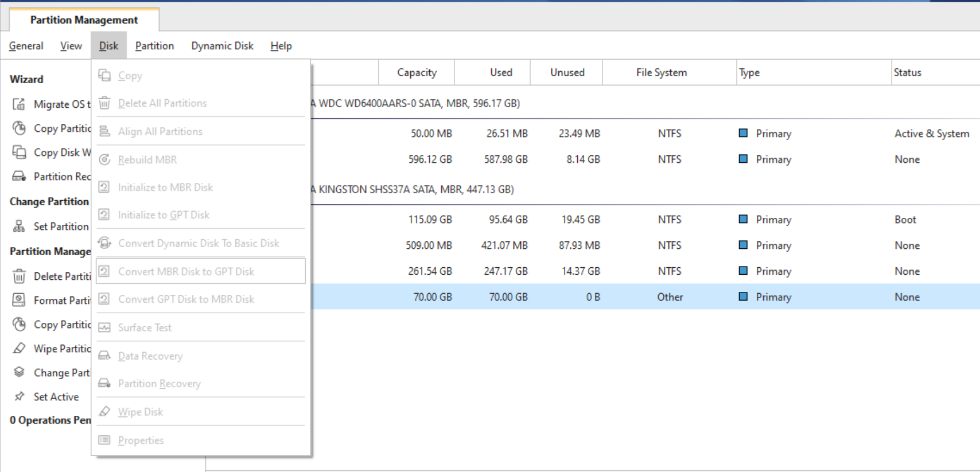Choose Delete All Partitions menu entry
The height and width of the screenshot is (472, 980).
[x=201, y=103]
